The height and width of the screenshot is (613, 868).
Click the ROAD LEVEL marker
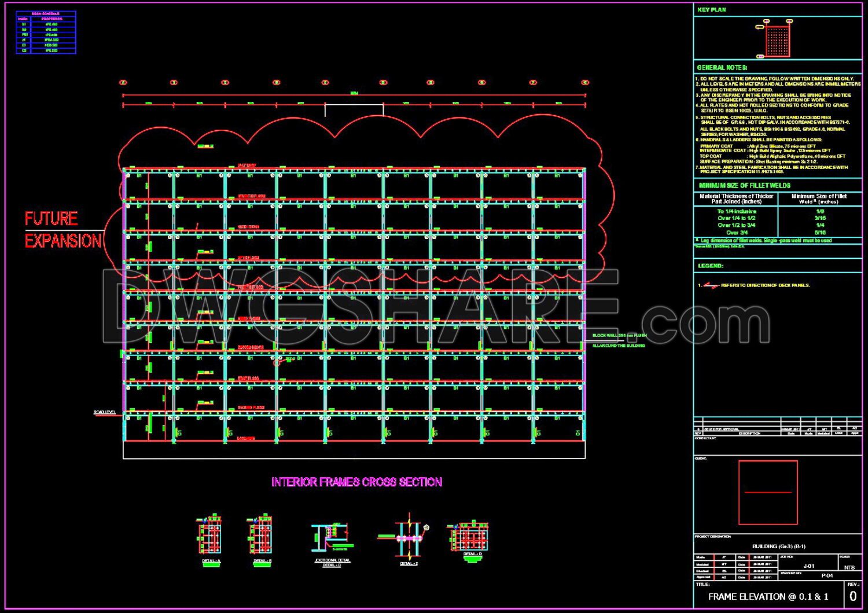[x=105, y=412]
